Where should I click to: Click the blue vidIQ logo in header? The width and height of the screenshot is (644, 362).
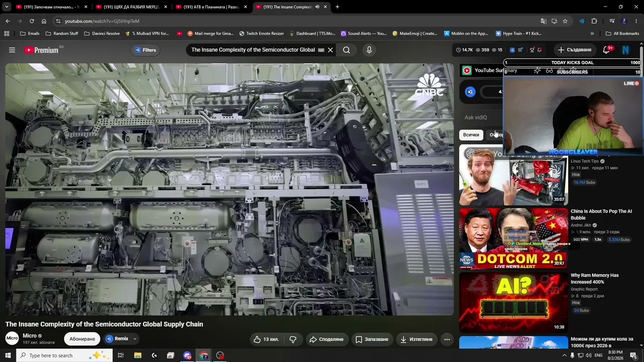512,50
